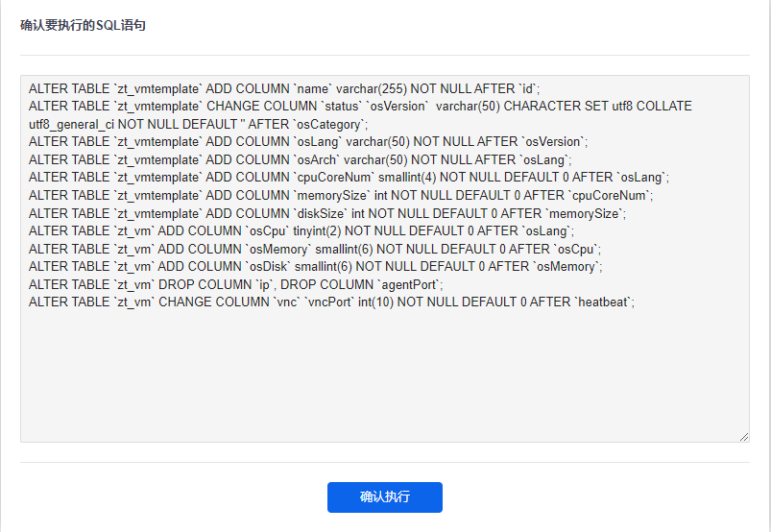Click the CHANGE COLUMN `status` `osVersion` line
The image size is (771, 532).
point(360,107)
